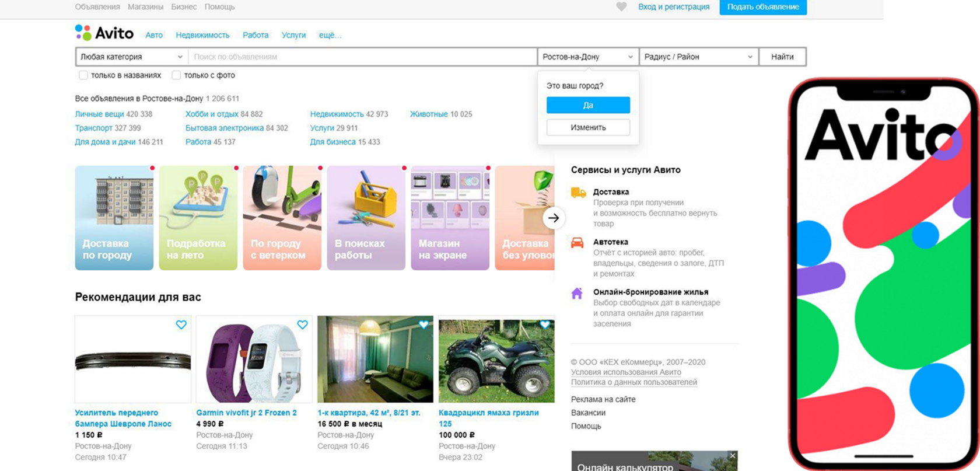Go to Авто section
Screen dimensions: 980x471
154,35
